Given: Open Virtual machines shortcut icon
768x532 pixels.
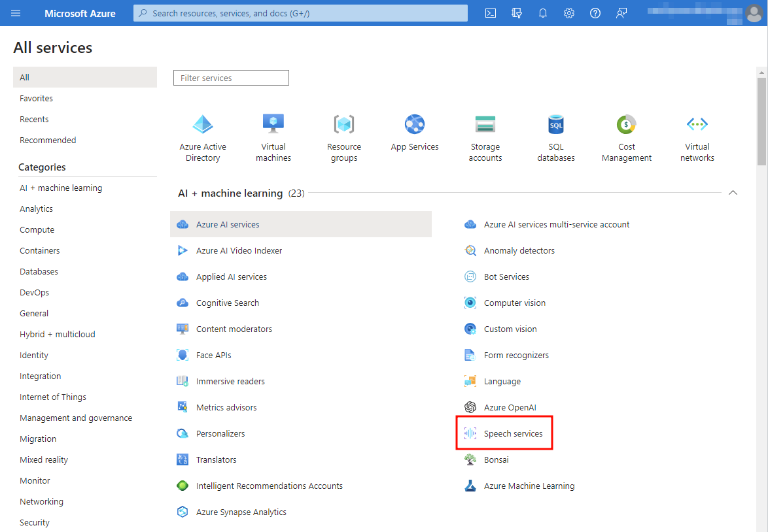Looking at the screenshot, I should (273, 124).
